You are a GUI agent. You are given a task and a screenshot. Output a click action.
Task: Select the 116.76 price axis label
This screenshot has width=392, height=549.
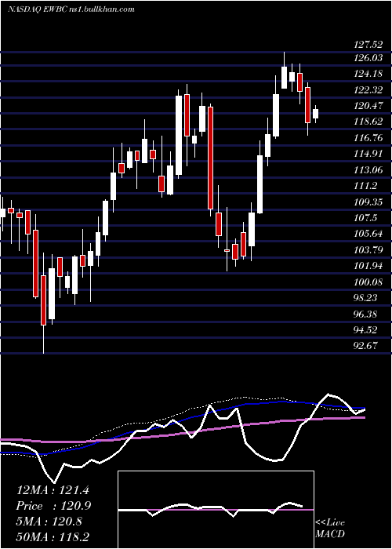coord(368,137)
